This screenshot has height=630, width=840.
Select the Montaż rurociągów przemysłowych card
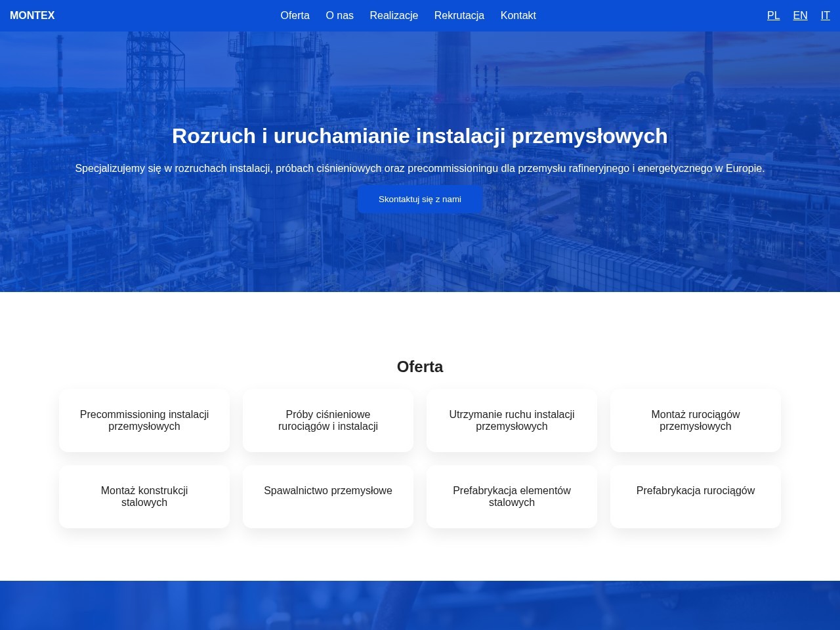pyautogui.click(x=696, y=421)
